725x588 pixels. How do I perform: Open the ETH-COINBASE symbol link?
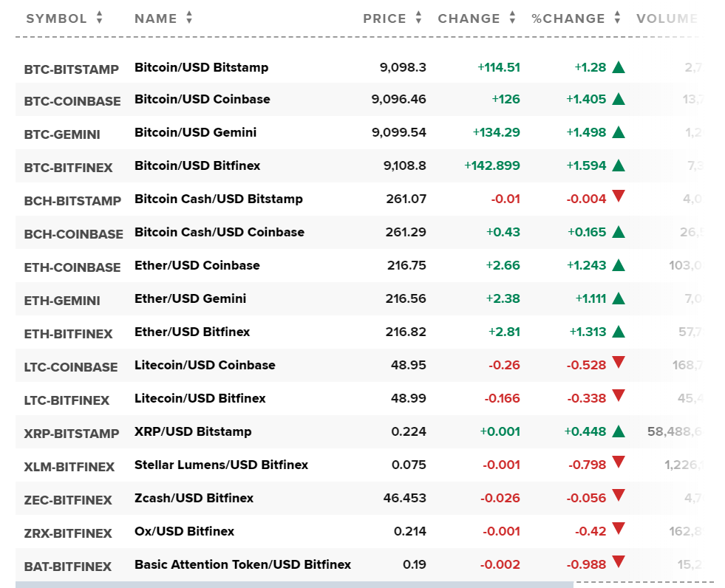coord(72,267)
